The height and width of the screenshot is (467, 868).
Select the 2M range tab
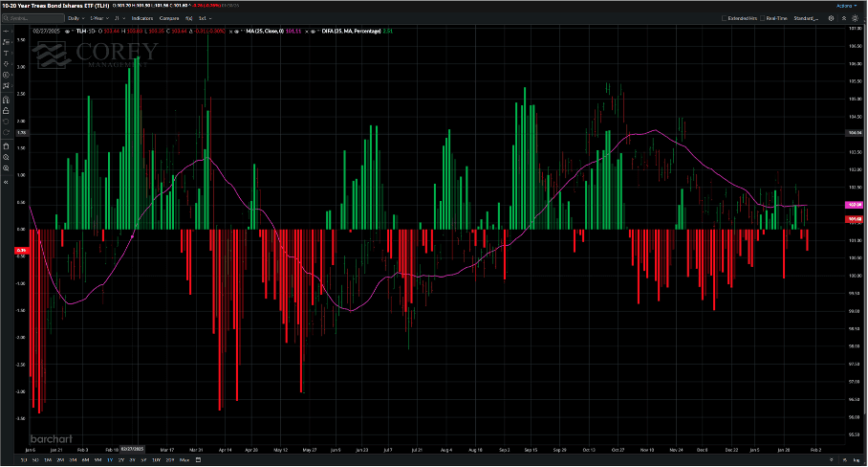[x=60, y=459]
